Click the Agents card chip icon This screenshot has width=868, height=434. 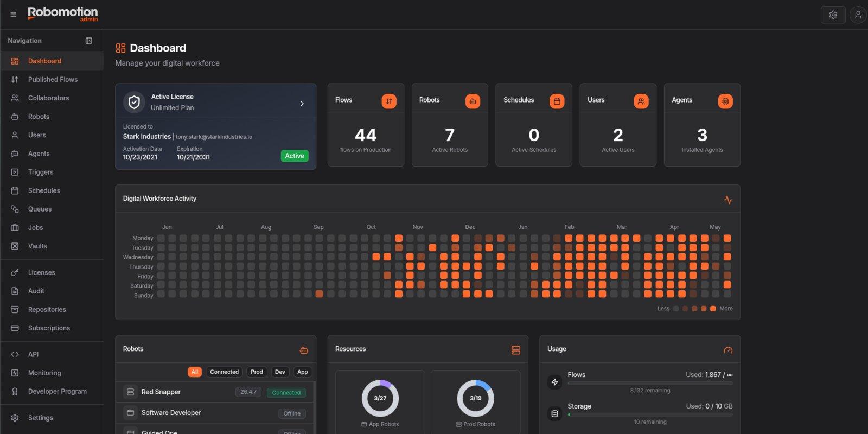(x=725, y=101)
